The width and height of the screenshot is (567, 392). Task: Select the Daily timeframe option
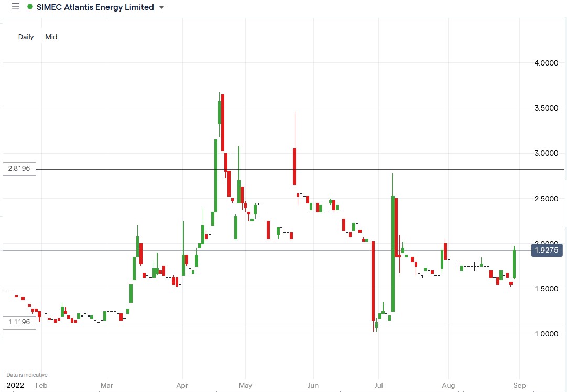coord(25,37)
